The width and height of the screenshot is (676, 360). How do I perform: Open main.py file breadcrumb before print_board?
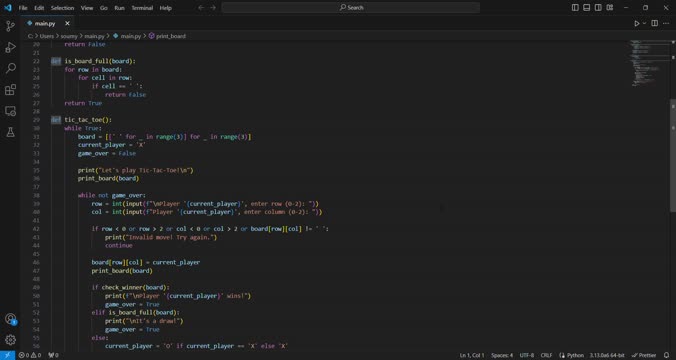pos(127,36)
